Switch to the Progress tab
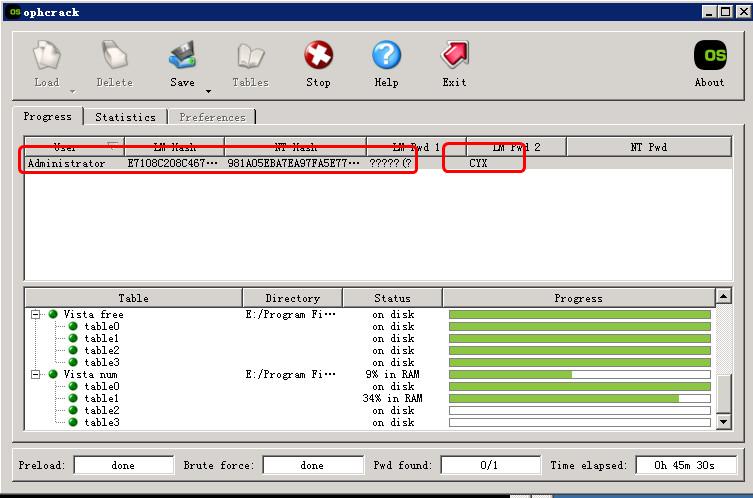 tap(48, 116)
